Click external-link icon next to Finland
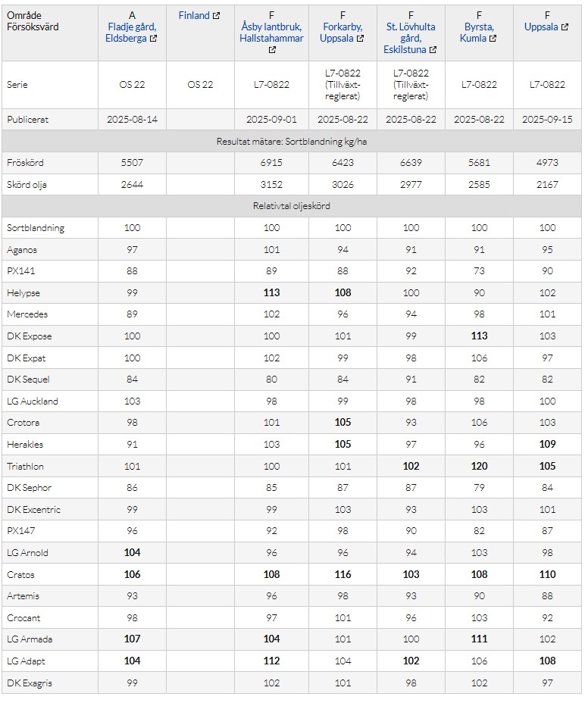This screenshot has width=588, height=703. 216,16
